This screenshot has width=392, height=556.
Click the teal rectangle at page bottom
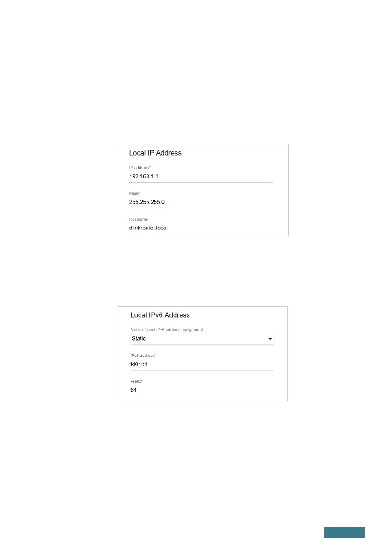(x=344, y=533)
